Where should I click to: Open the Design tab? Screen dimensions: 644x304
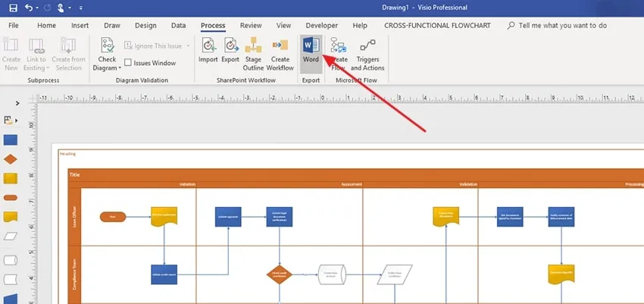pyautogui.click(x=145, y=26)
